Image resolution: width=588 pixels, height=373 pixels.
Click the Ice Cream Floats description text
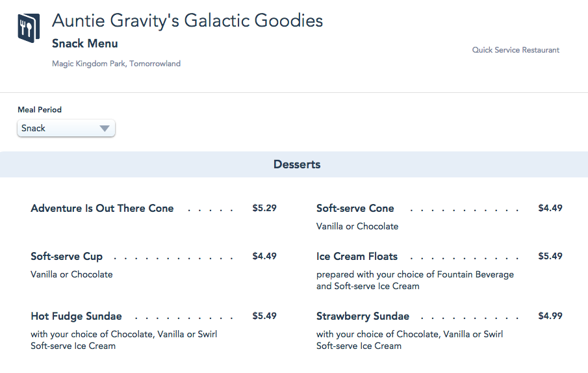[415, 280]
